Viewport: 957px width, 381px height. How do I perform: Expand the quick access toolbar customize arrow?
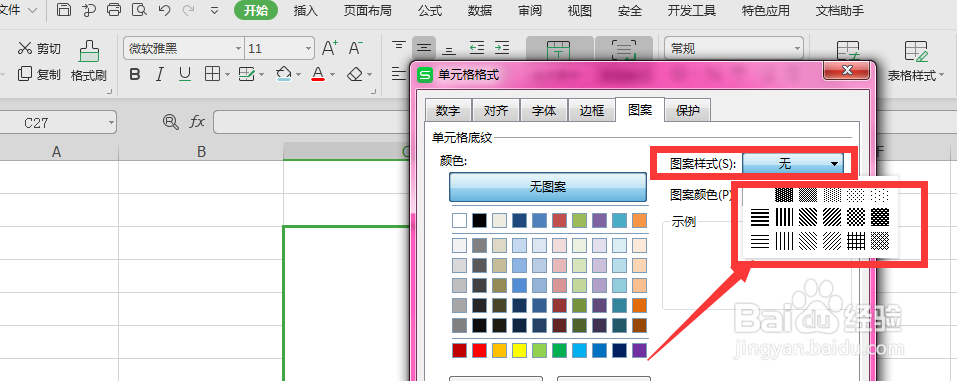click(214, 10)
